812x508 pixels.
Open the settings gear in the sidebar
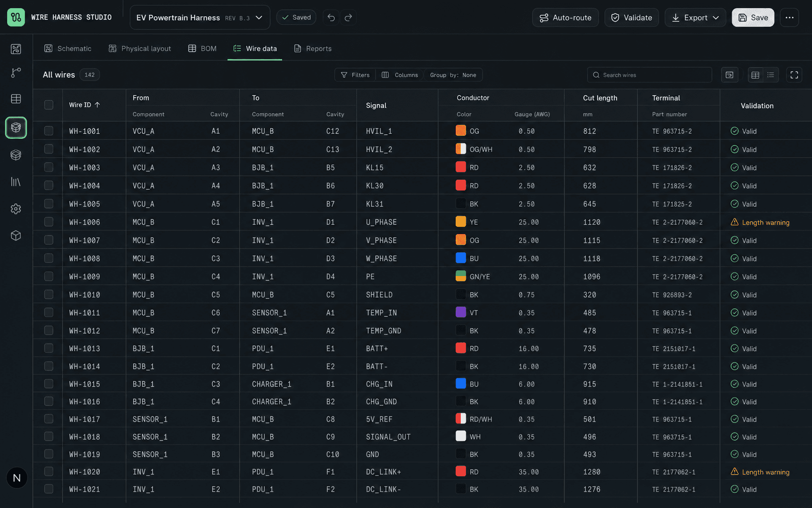[16, 209]
